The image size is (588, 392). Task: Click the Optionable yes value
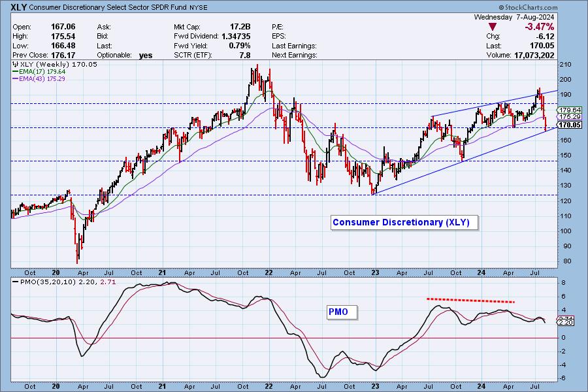pyautogui.click(x=146, y=56)
